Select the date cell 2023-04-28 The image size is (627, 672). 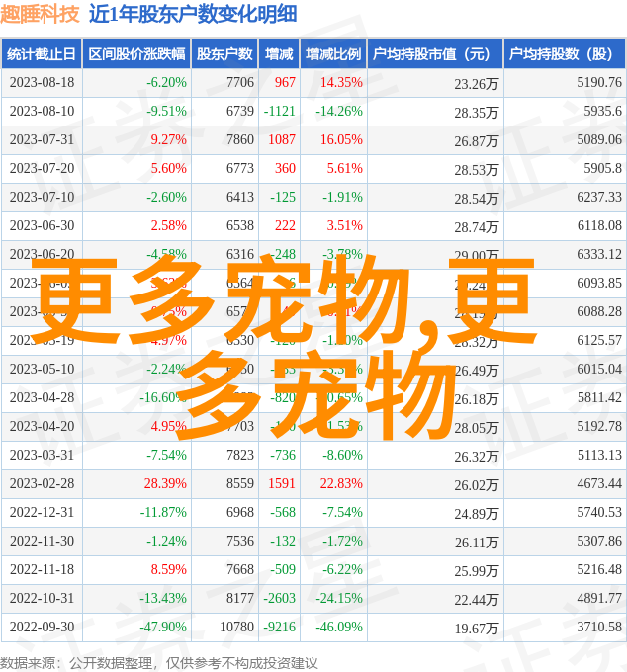[x=42, y=397]
